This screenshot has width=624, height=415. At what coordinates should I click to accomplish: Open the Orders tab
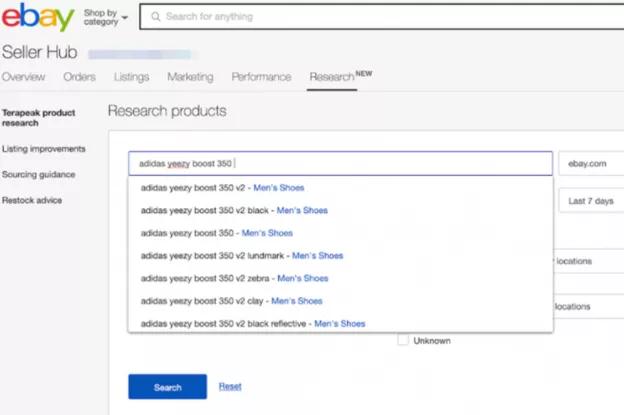click(x=79, y=76)
